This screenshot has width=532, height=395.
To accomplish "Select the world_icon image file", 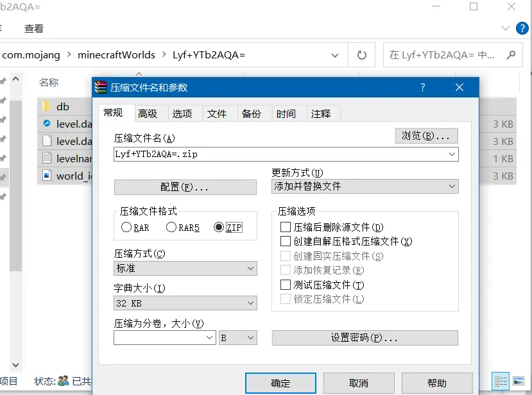I will pos(47,175).
